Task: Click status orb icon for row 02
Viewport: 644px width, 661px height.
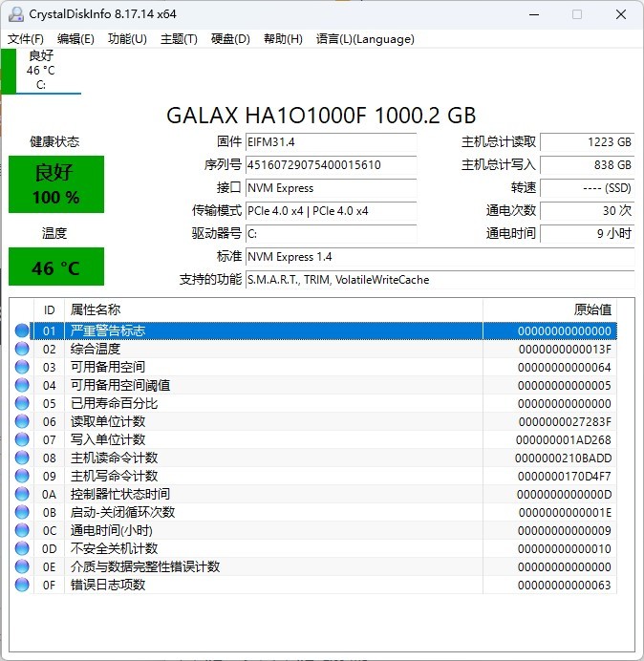Action: coord(22,349)
